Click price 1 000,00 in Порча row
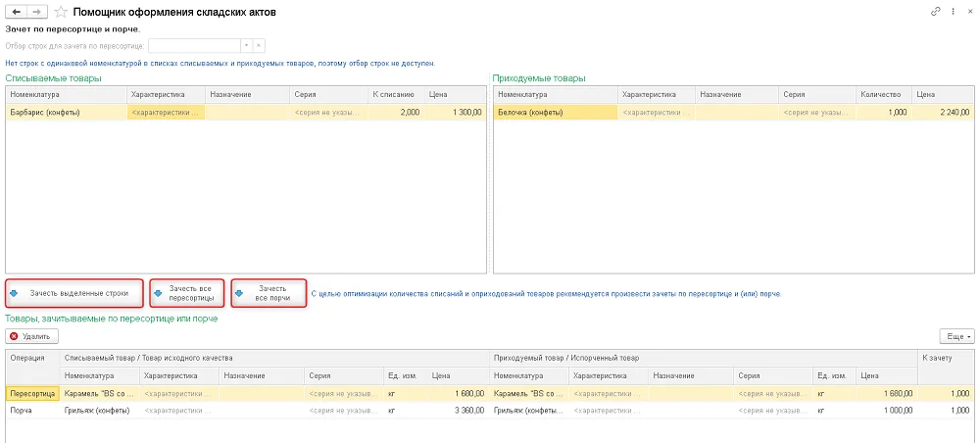Image resolution: width=980 pixels, height=443 pixels. tap(887, 411)
